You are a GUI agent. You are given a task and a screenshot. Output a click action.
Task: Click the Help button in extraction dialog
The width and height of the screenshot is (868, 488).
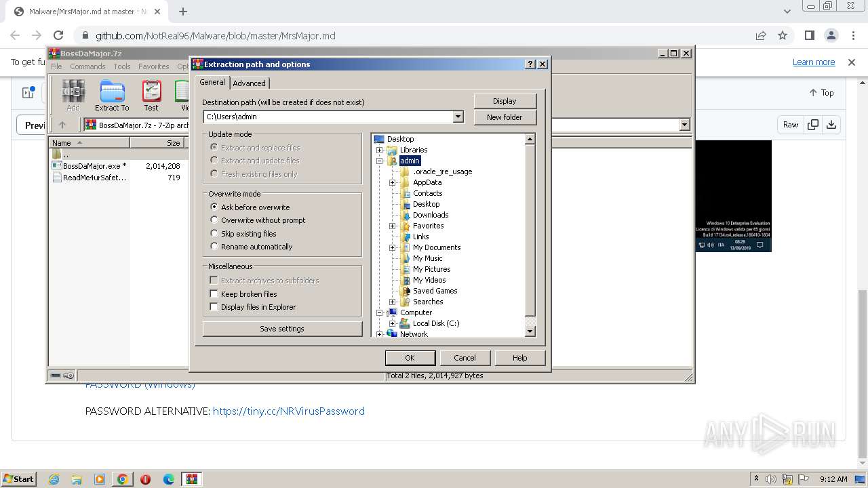(519, 358)
